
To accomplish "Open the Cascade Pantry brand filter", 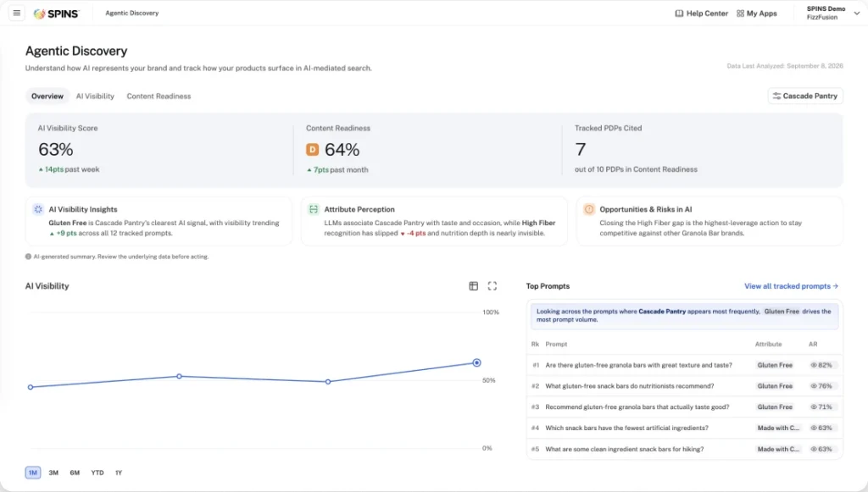I will click(x=805, y=96).
